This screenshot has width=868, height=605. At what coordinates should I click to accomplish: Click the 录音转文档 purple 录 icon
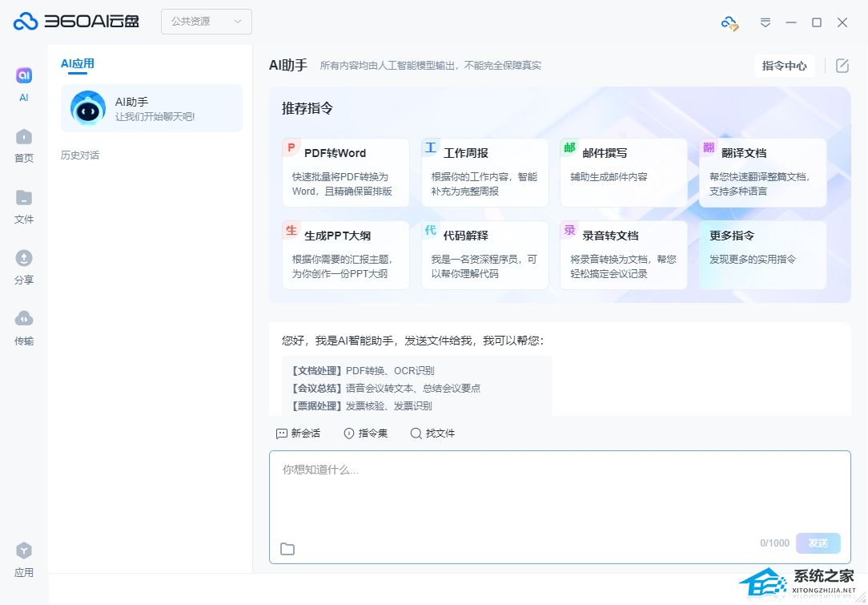tap(569, 230)
